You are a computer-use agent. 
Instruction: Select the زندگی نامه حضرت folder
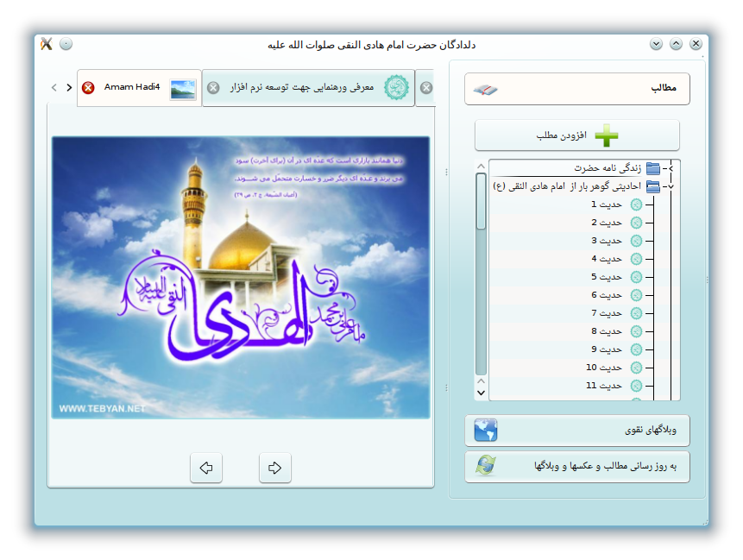tap(608, 168)
